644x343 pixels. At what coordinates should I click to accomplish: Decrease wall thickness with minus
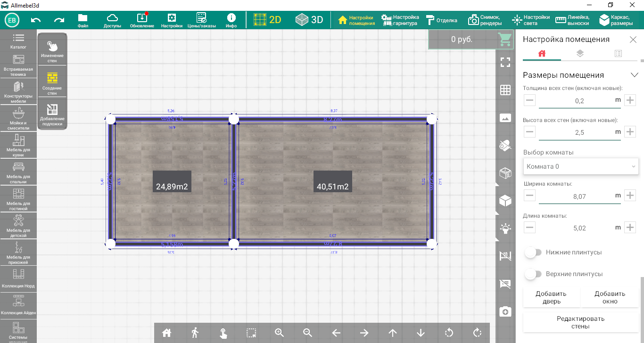click(530, 100)
